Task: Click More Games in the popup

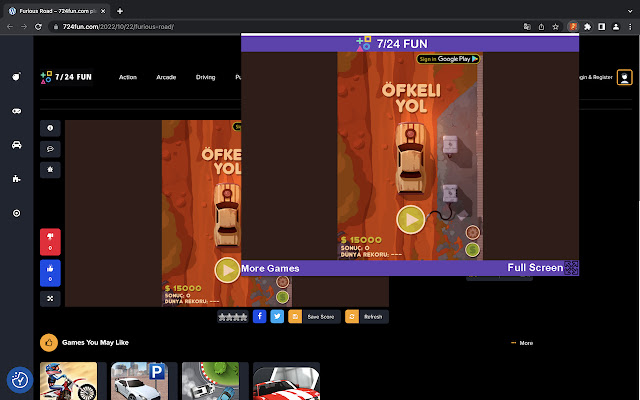Action: pos(270,269)
